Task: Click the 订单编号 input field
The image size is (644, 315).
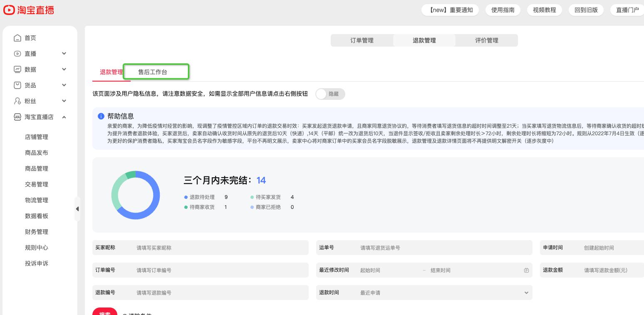Action: tap(201, 270)
